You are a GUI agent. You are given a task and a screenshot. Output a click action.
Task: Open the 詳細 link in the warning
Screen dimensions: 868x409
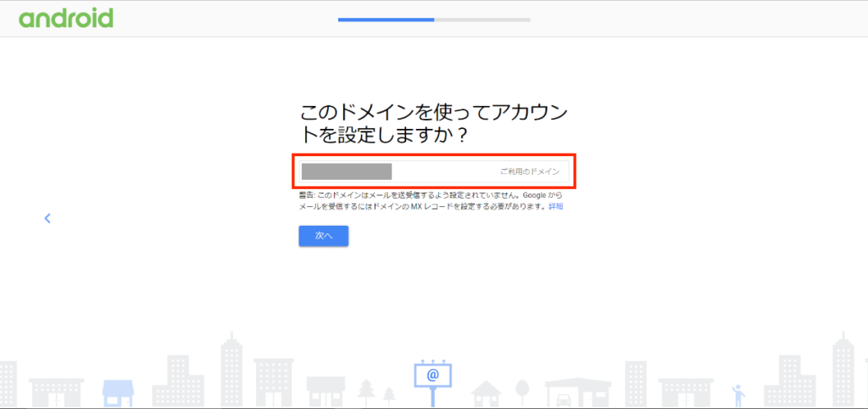click(x=555, y=206)
